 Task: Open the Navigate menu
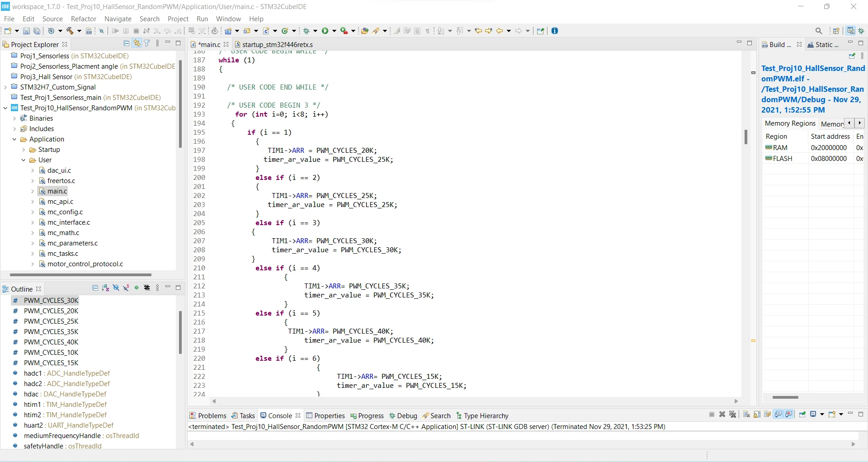point(118,19)
